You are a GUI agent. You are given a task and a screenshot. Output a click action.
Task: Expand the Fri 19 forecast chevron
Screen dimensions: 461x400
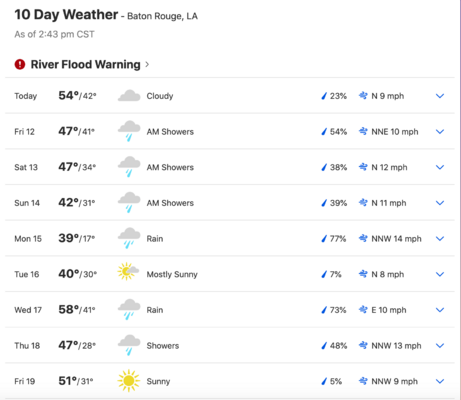point(440,381)
